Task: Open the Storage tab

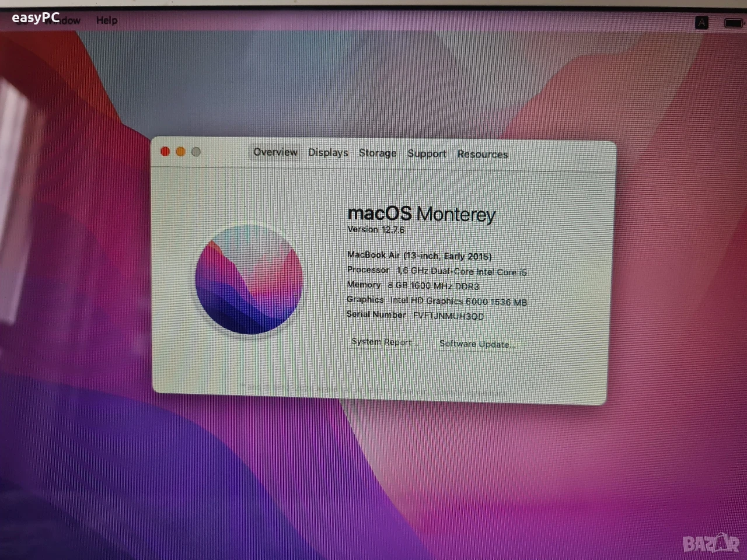Action: pyautogui.click(x=378, y=153)
